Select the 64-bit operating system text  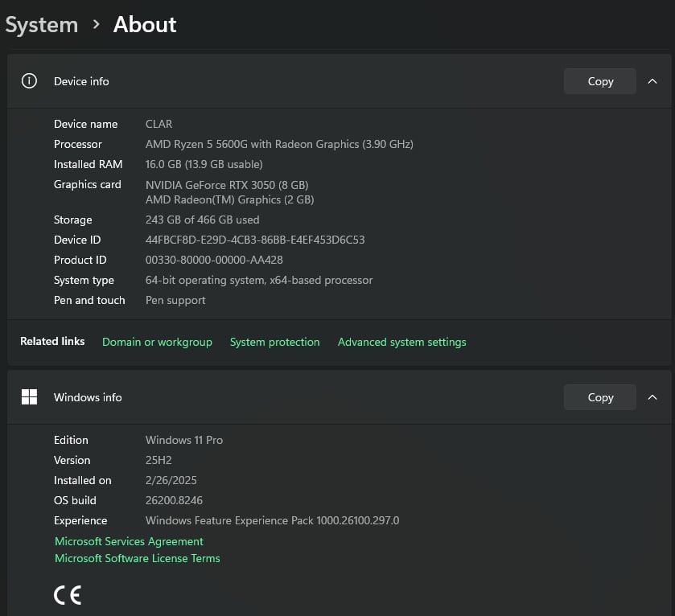click(x=259, y=280)
